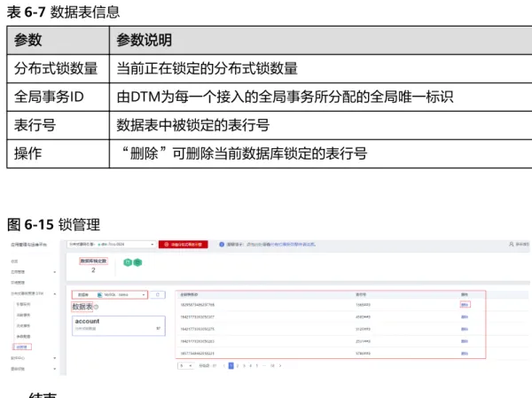
Task: Click the 数据库锁定数 label
Action: point(93,261)
